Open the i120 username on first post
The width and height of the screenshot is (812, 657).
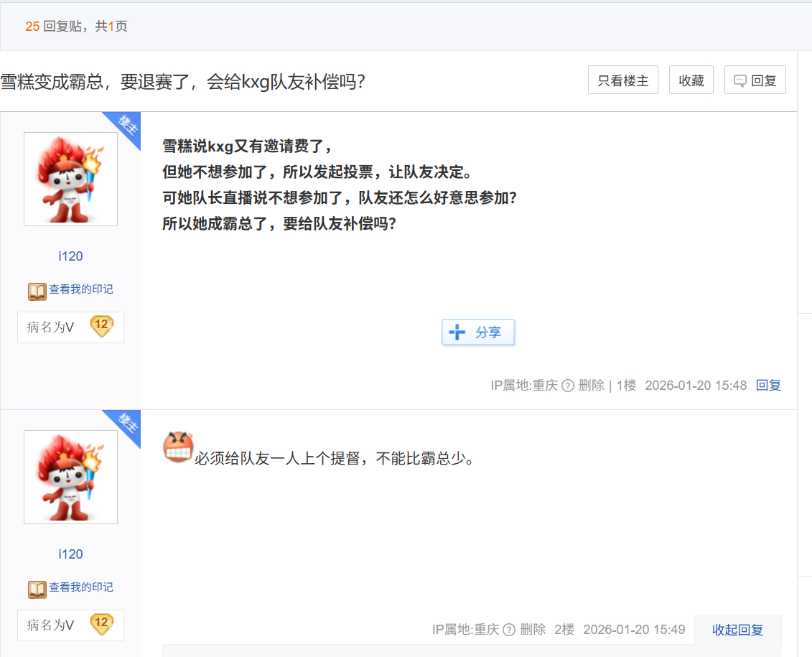70,256
